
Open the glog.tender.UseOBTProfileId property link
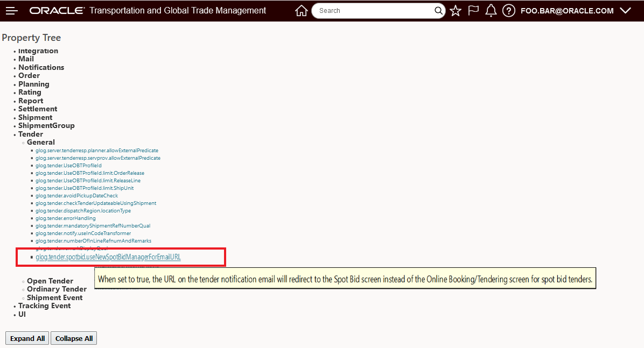coord(68,166)
